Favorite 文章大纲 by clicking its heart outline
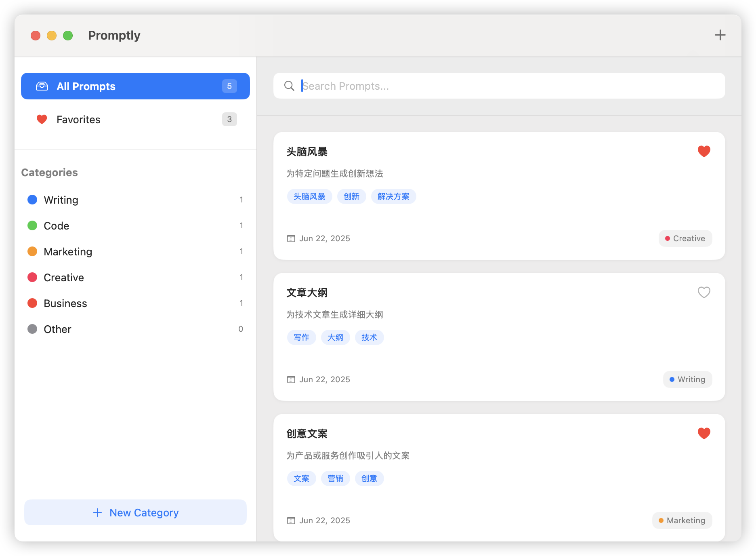The width and height of the screenshot is (756, 556). tap(704, 292)
